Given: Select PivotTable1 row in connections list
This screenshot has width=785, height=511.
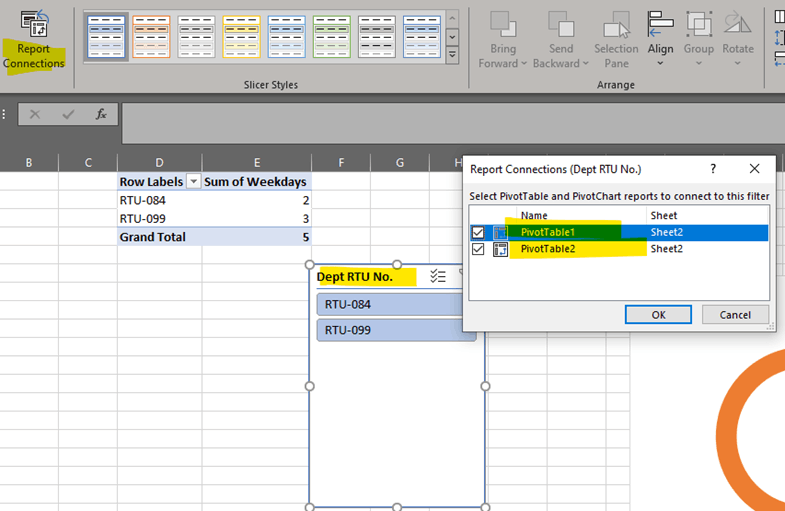Looking at the screenshot, I should pos(619,232).
